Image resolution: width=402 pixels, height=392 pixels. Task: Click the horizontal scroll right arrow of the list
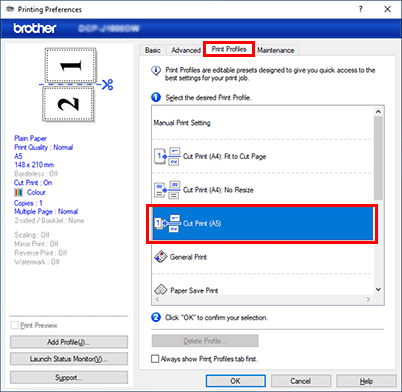[x=368, y=299]
